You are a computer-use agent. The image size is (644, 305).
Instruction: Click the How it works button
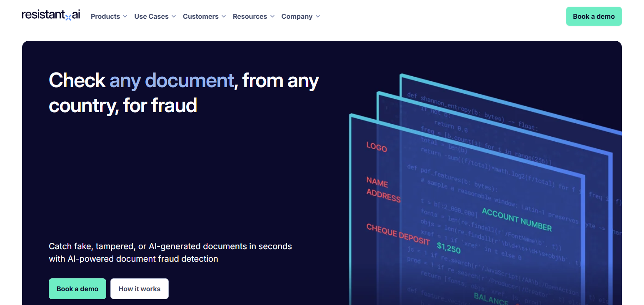coord(140,289)
